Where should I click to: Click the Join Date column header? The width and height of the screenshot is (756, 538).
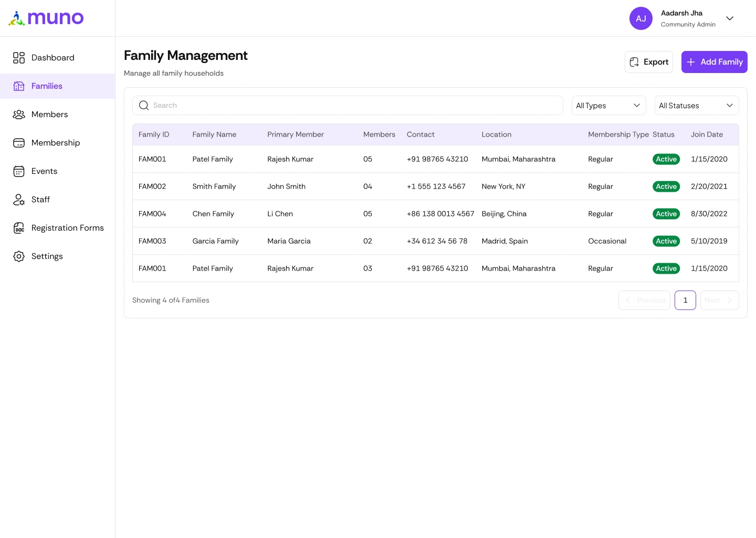[707, 134]
